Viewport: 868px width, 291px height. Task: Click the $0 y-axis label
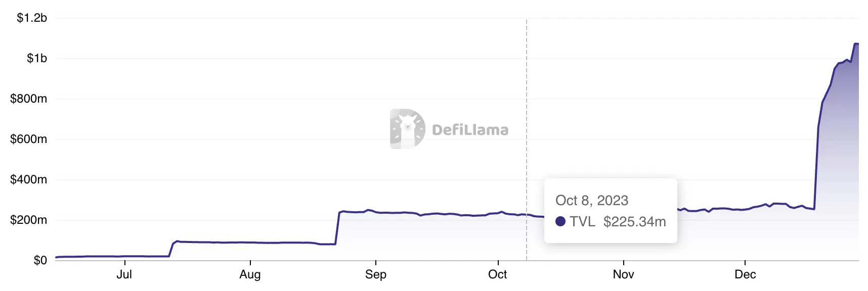click(40, 260)
